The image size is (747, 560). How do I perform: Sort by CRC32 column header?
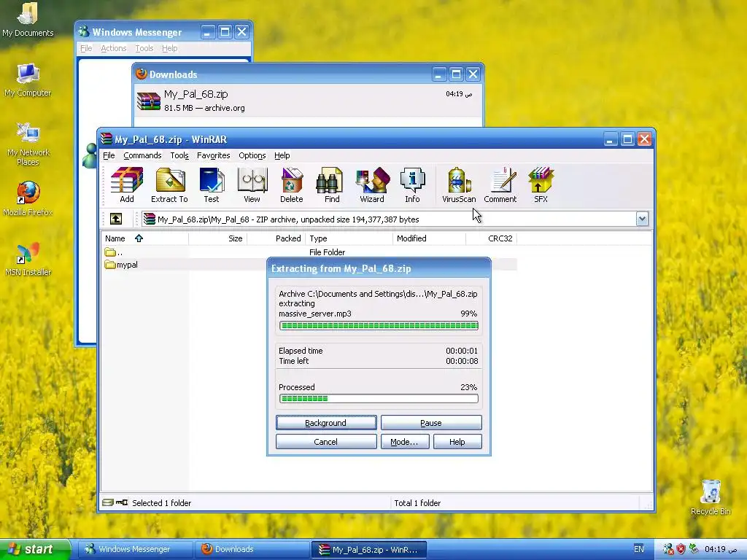point(491,238)
